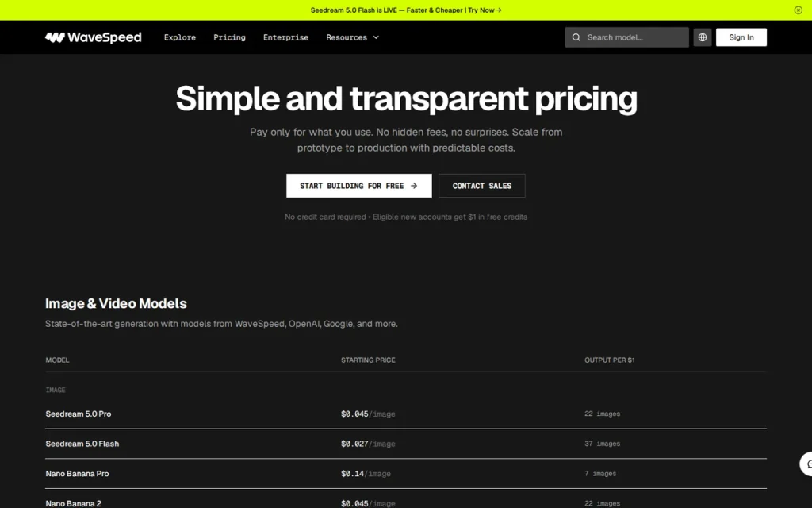The width and height of the screenshot is (812, 508).
Task: Click the STARTING PRICE column header
Action: 368,360
